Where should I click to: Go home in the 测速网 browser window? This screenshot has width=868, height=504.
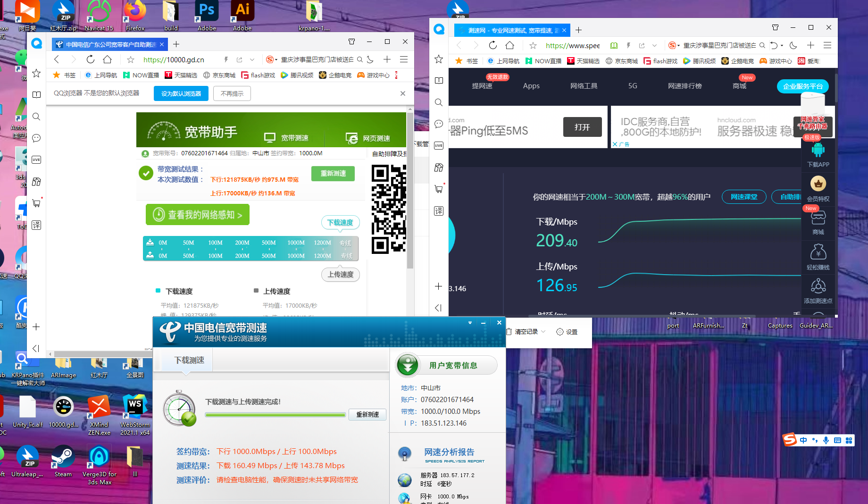(510, 45)
